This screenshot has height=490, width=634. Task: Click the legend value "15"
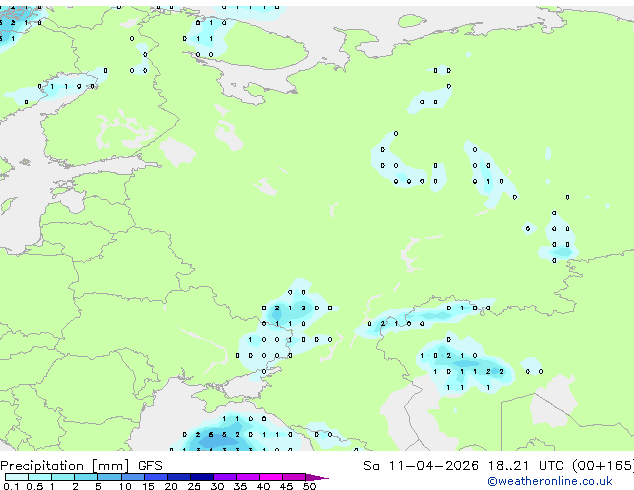click(x=148, y=486)
